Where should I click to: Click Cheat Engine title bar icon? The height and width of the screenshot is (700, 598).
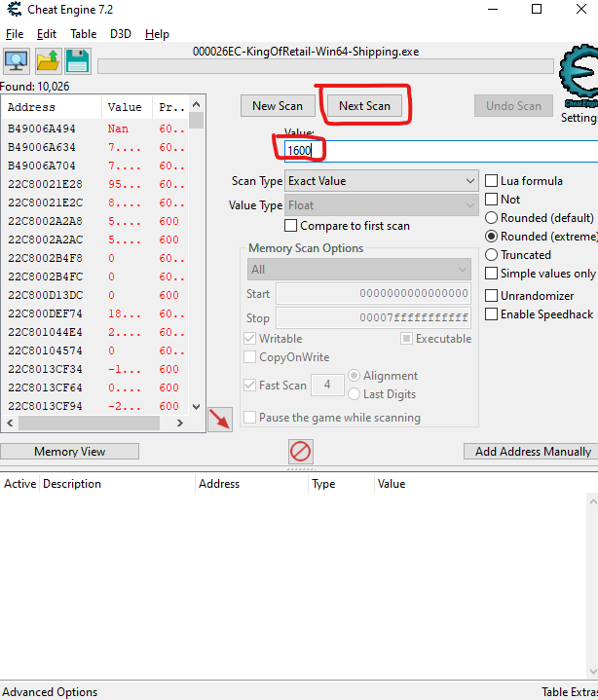(x=13, y=10)
